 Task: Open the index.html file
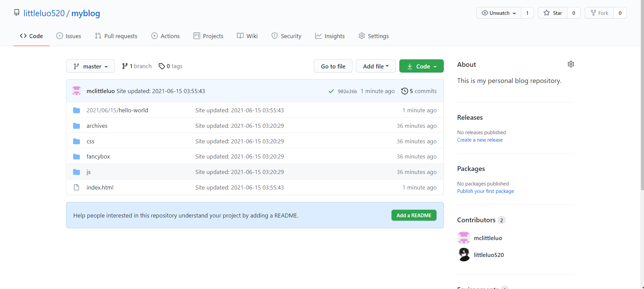coord(100,187)
